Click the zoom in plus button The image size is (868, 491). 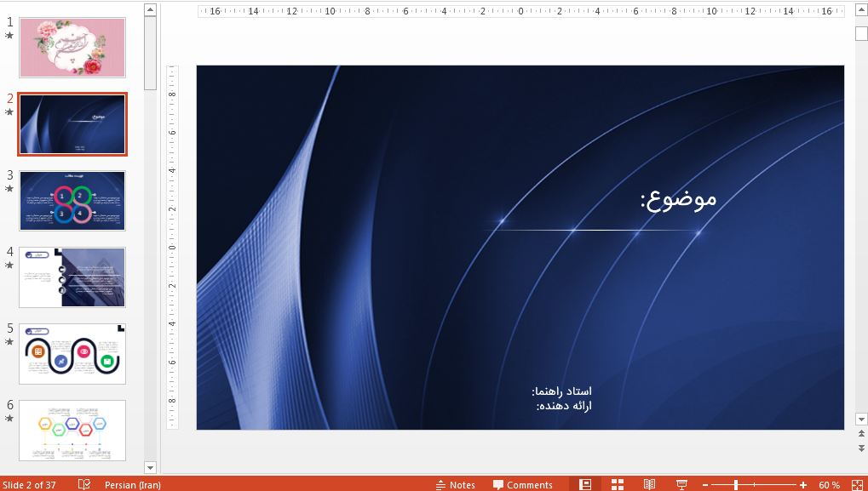tap(802, 484)
